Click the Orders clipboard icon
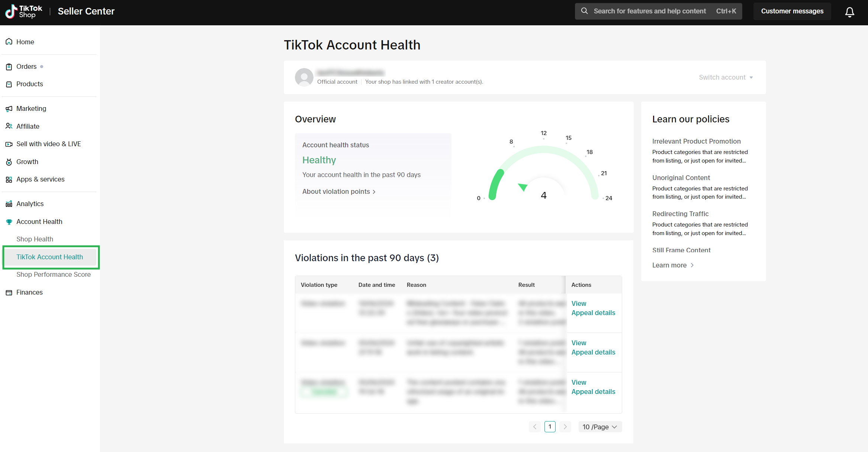 9,67
